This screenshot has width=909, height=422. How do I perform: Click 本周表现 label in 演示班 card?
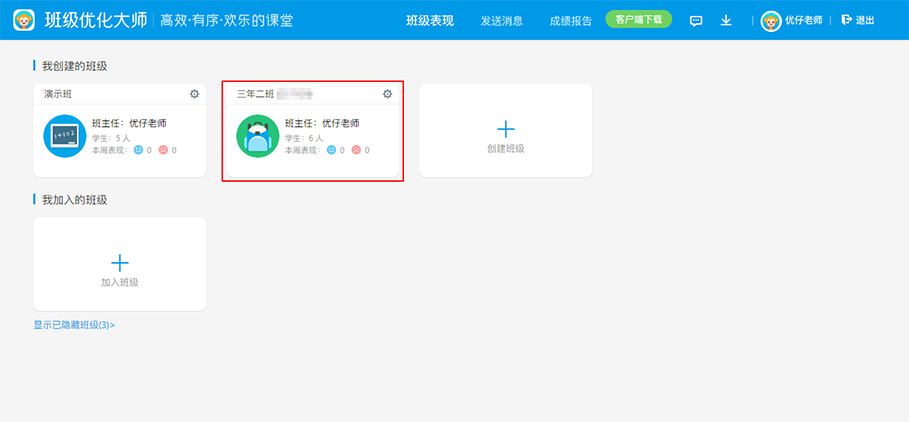point(109,150)
